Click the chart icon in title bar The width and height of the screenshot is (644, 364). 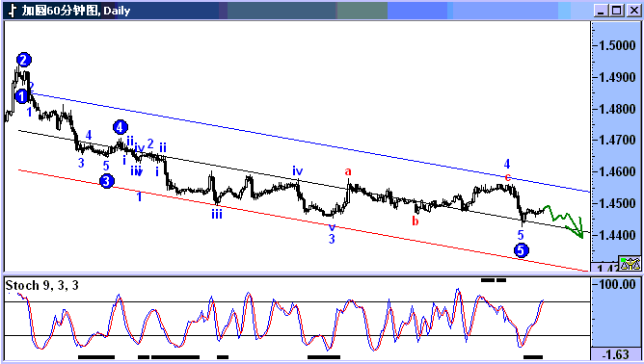click(13, 10)
